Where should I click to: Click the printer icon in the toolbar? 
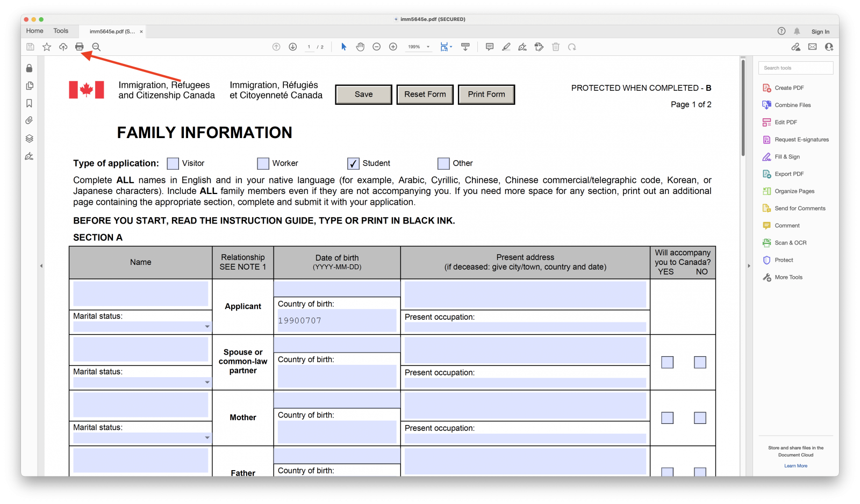[80, 47]
